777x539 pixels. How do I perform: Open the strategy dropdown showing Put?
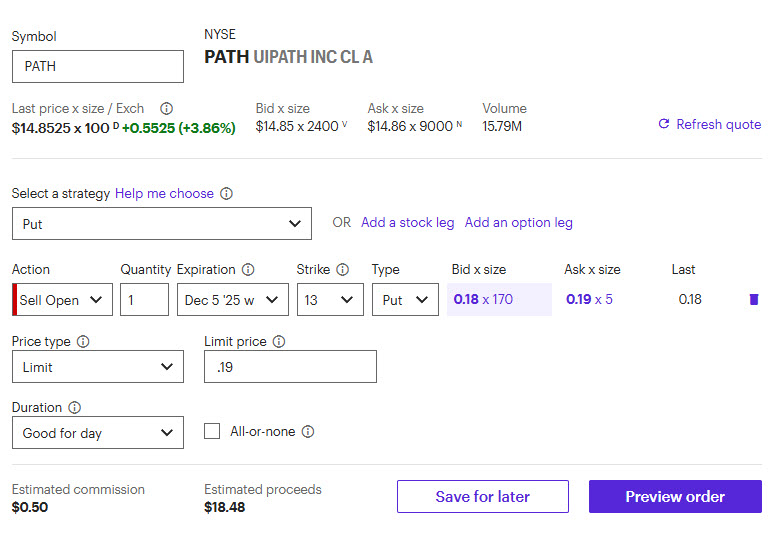pos(162,224)
